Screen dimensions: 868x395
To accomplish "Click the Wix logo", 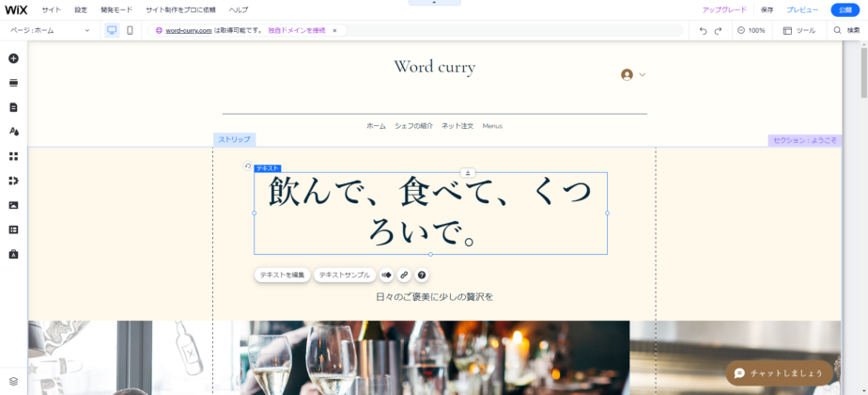I will (x=16, y=9).
